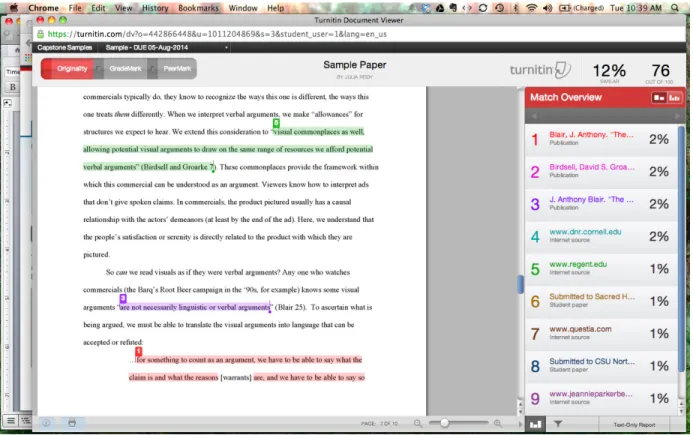The image size is (693, 435).
Task: Click the Evernote elephant icon in the menu bar
Action: [453, 8]
